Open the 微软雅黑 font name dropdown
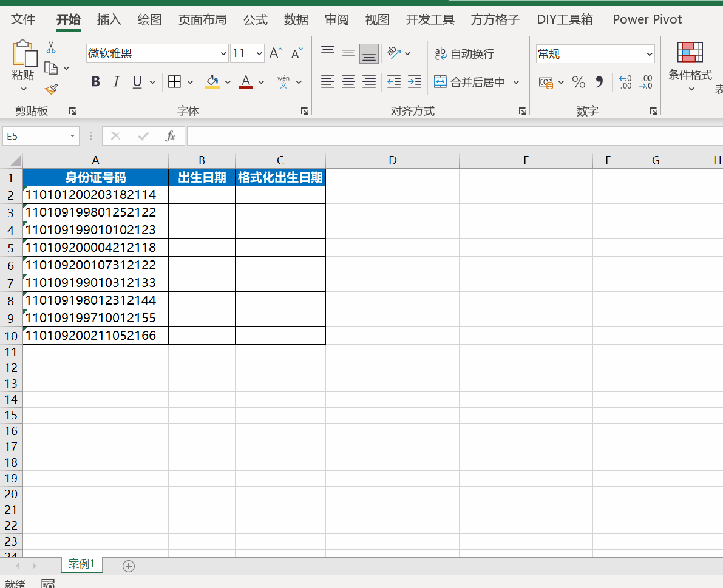 coord(223,53)
